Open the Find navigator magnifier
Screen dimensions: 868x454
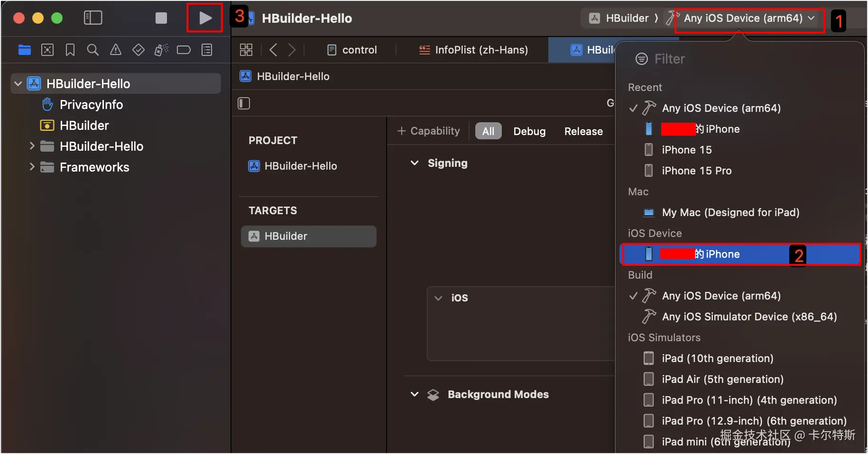[x=93, y=50]
